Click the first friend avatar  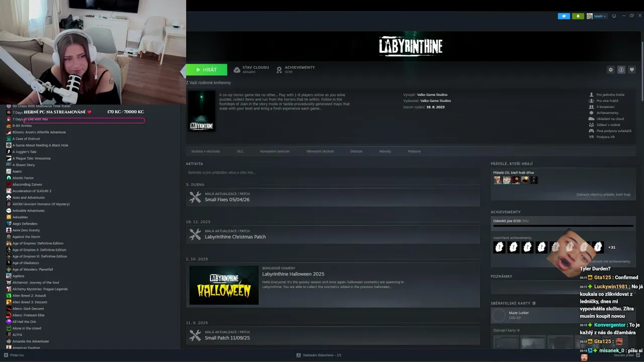point(498,180)
